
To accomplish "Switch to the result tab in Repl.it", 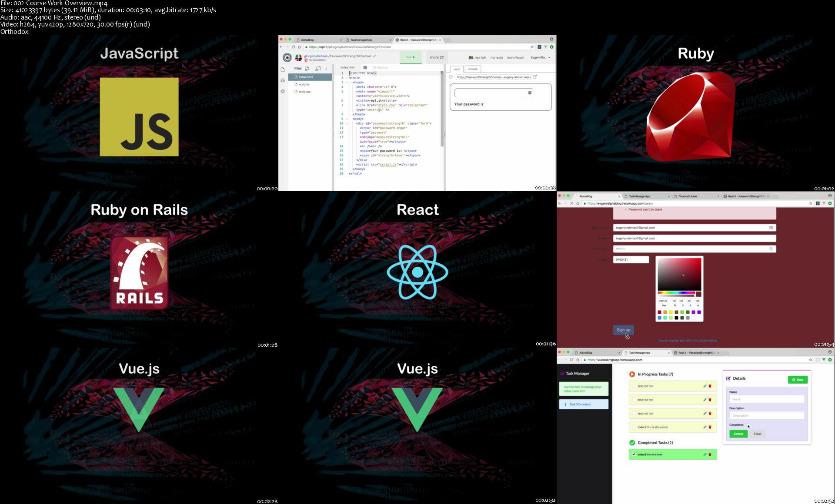I will (457, 69).
